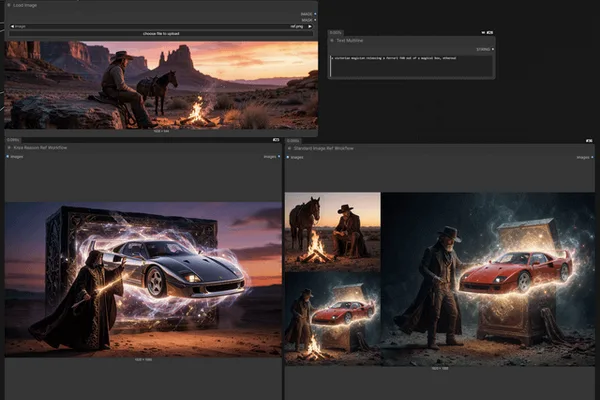
Task: Click the MASK output socket on Load Image
Action: point(315,20)
